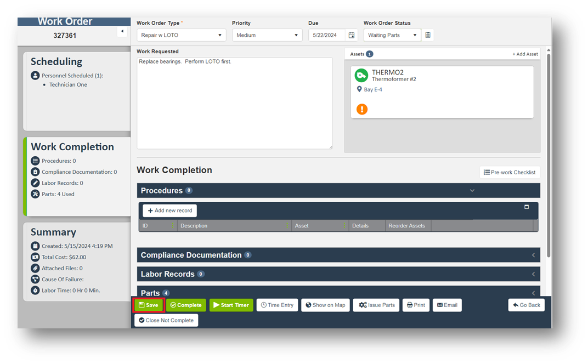Click the orange warning icon on THERMO2 asset
The height and width of the screenshot is (364, 588).
point(361,109)
